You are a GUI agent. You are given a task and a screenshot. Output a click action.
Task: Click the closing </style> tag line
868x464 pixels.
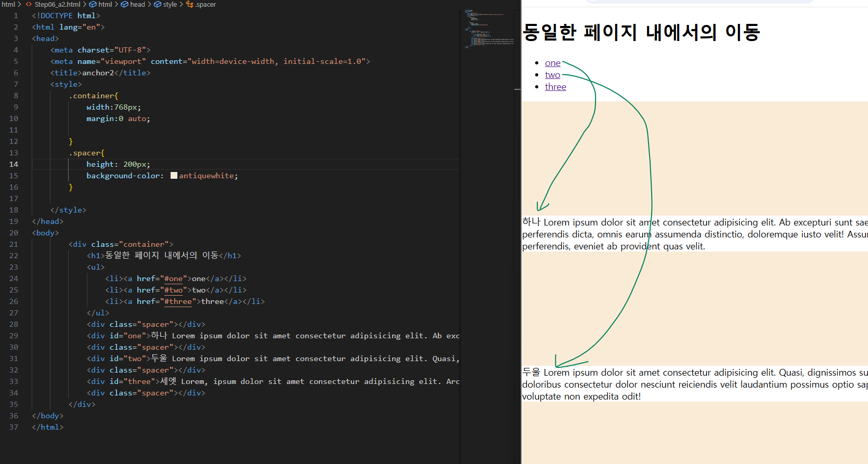68,210
